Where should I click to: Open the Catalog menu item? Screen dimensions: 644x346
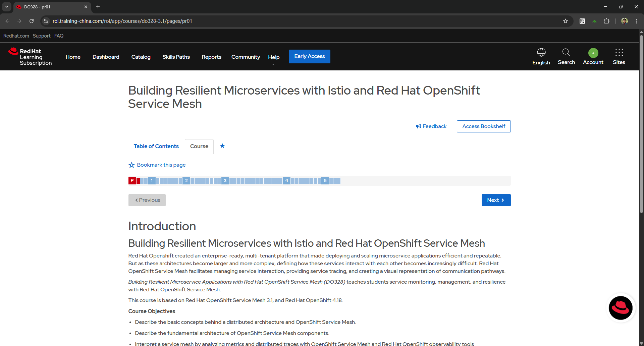click(x=141, y=57)
